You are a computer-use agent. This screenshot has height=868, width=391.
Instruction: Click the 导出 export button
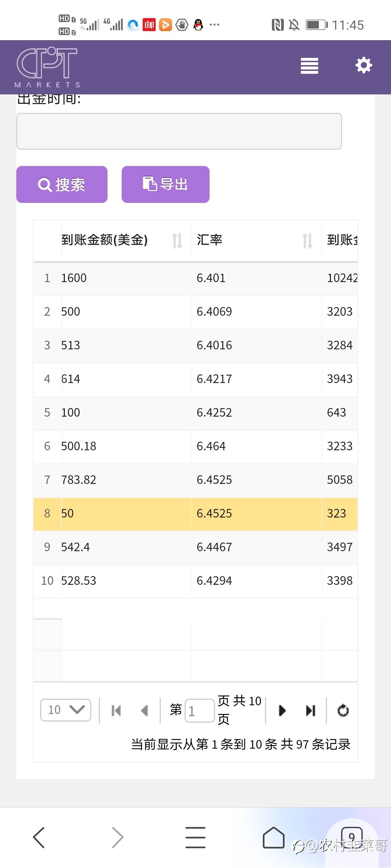point(165,184)
